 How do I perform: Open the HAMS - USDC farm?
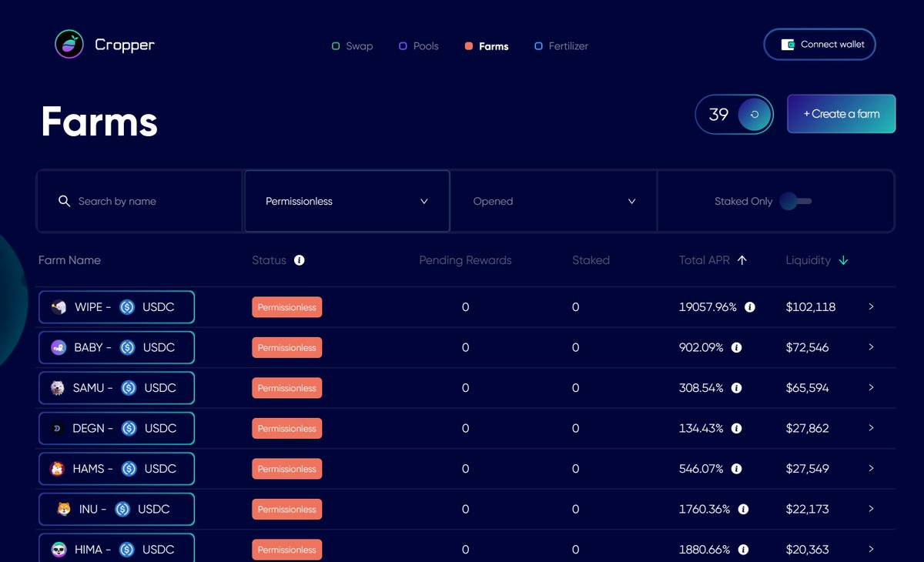(116, 469)
